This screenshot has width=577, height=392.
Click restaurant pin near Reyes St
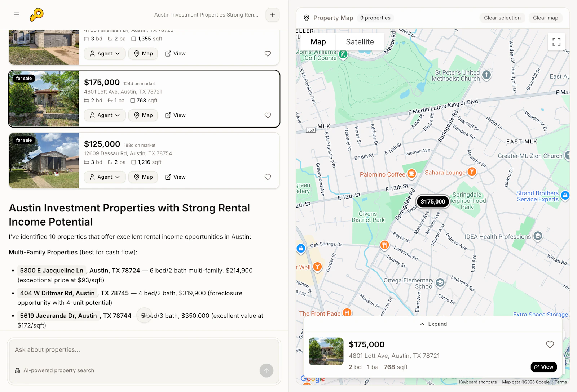pyautogui.click(x=384, y=245)
